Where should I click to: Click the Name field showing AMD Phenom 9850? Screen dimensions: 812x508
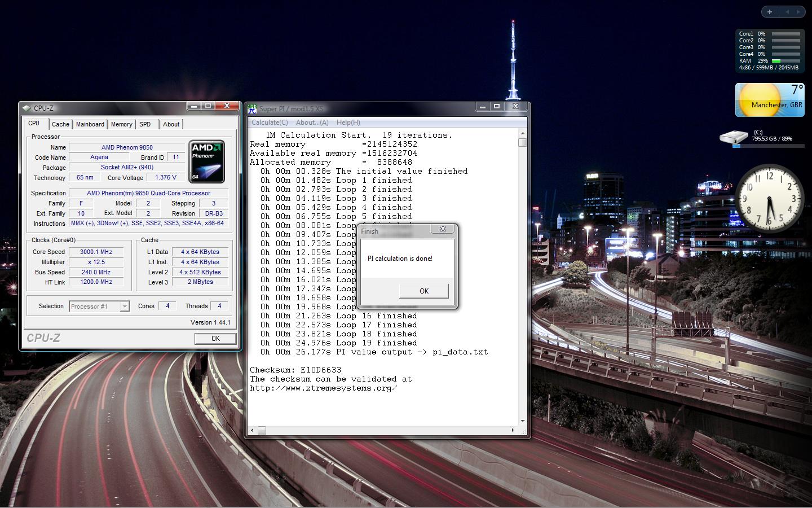[127, 147]
